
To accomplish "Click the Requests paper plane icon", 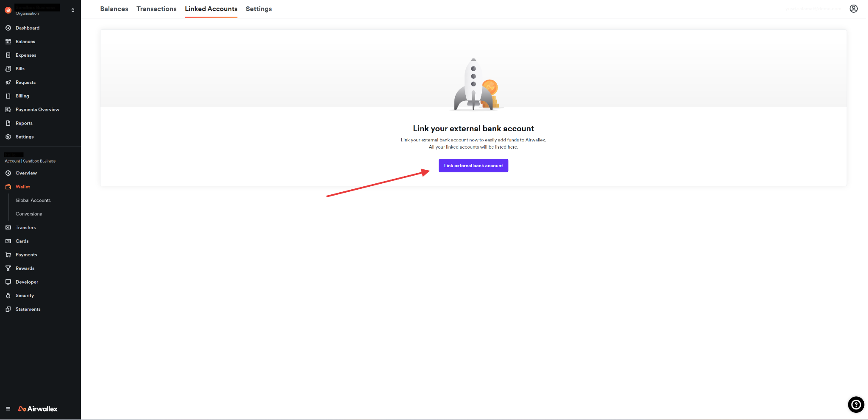I will [8, 83].
